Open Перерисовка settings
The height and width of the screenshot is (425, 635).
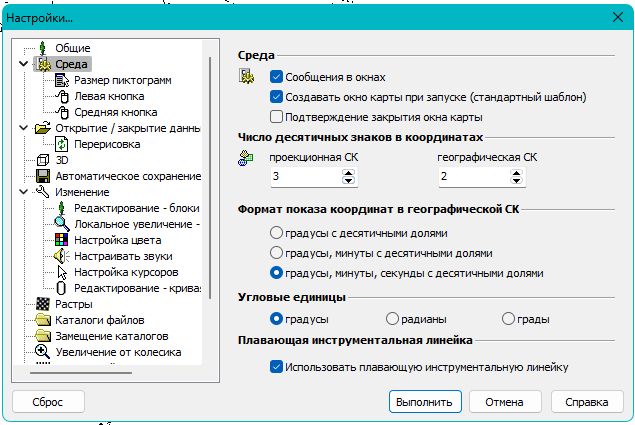[x=107, y=144]
